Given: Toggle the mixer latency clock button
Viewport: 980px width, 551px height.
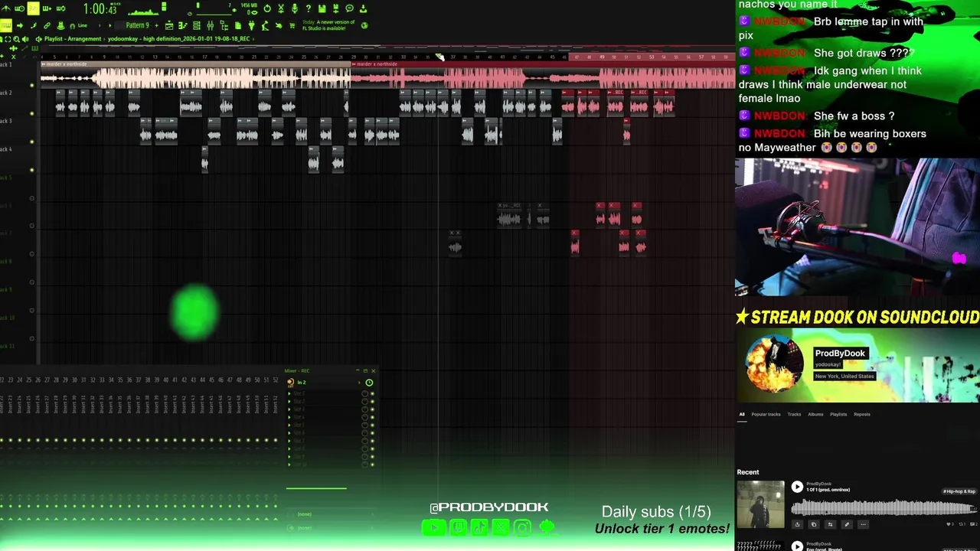Looking at the screenshot, I should tap(369, 383).
